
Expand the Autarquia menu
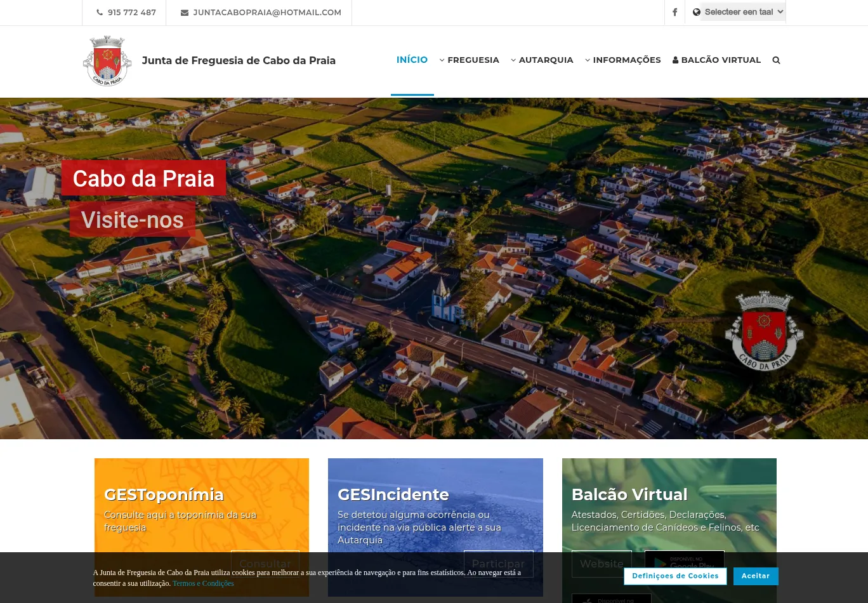(x=542, y=60)
